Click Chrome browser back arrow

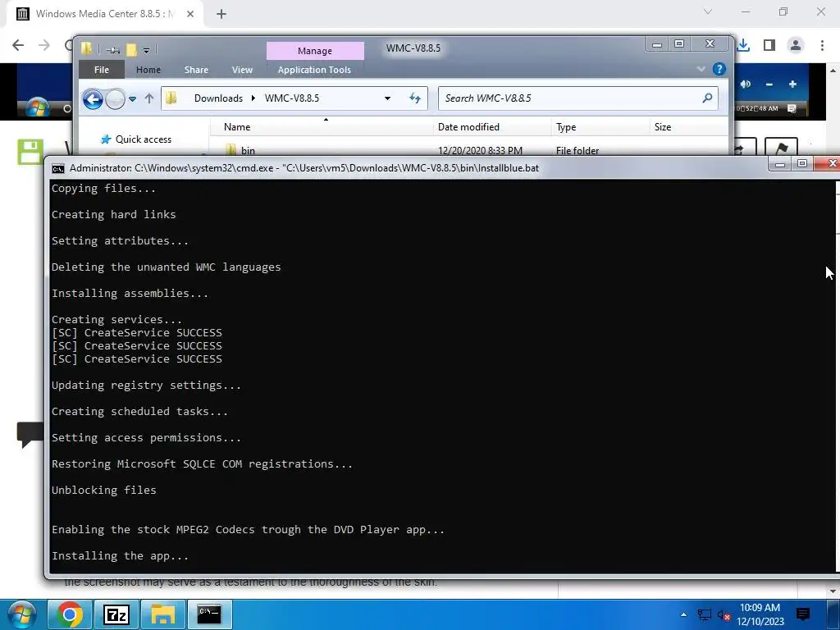click(x=18, y=45)
